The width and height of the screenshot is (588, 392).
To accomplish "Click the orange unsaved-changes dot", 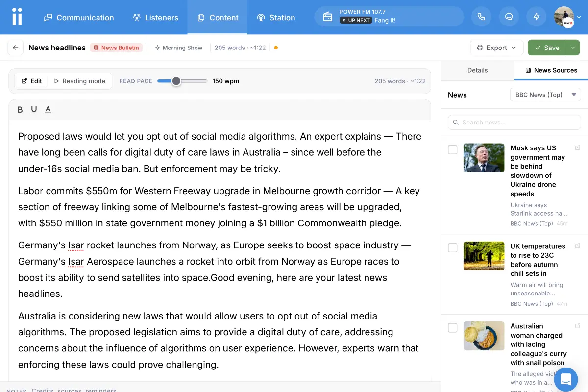I will tap(276, 48).
